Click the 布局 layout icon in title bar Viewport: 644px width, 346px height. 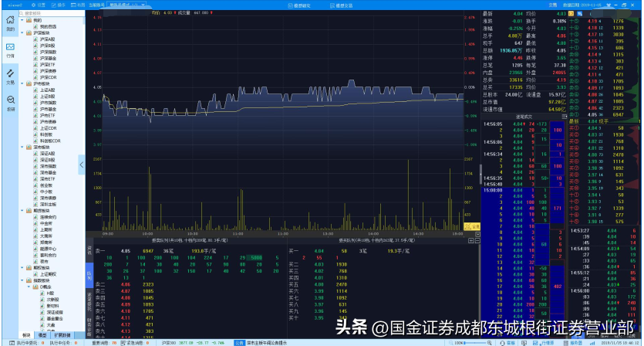[73, 5]
